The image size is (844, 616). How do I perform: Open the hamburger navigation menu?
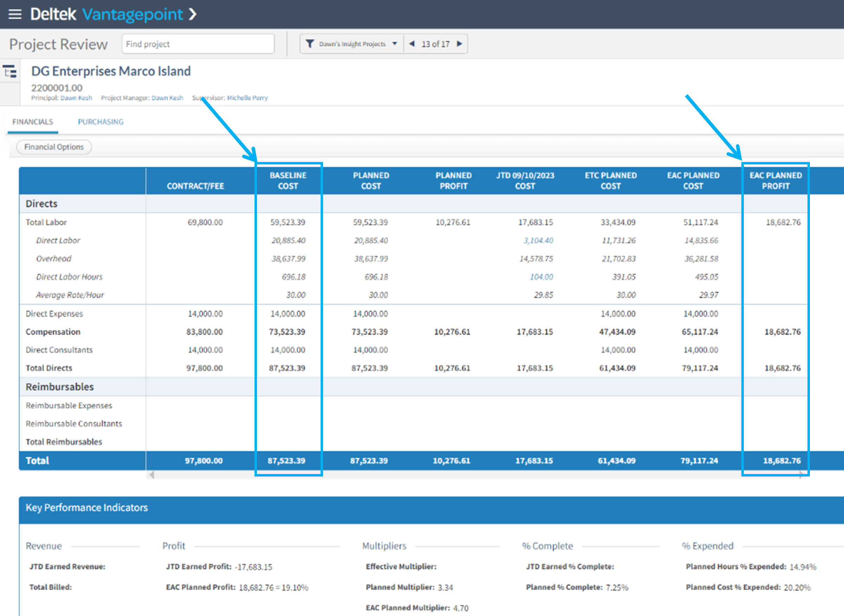[x=15, y=14]
